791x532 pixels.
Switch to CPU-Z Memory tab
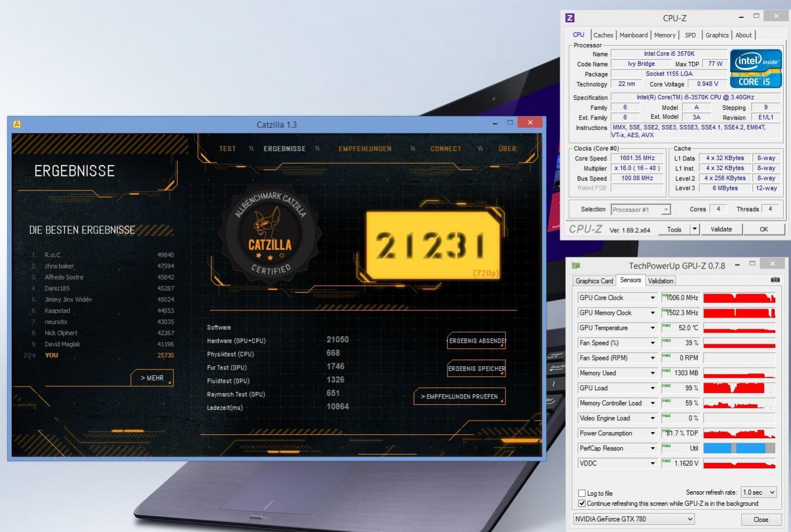[x=665, y=35]
